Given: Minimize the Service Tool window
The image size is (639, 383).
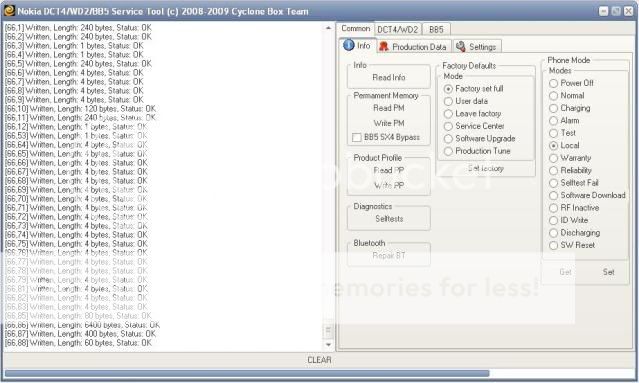Looking at the screenshot, I should (x=604, y=11).
